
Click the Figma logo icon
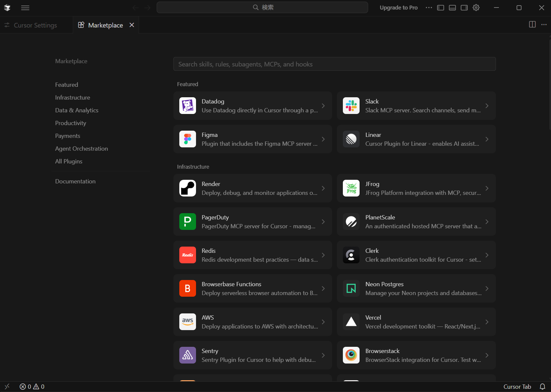pyautogui.click(x=187, y=139)
